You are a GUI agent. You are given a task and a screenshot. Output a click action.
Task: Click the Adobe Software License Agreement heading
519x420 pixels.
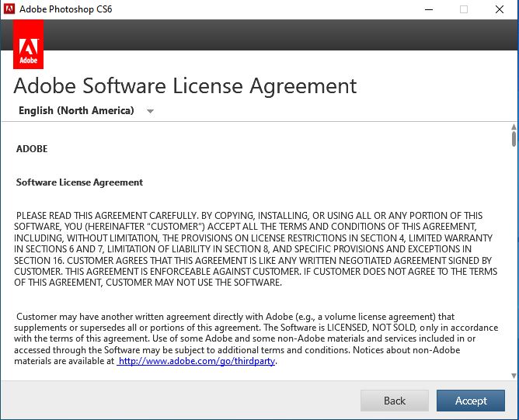click(186, 85)
